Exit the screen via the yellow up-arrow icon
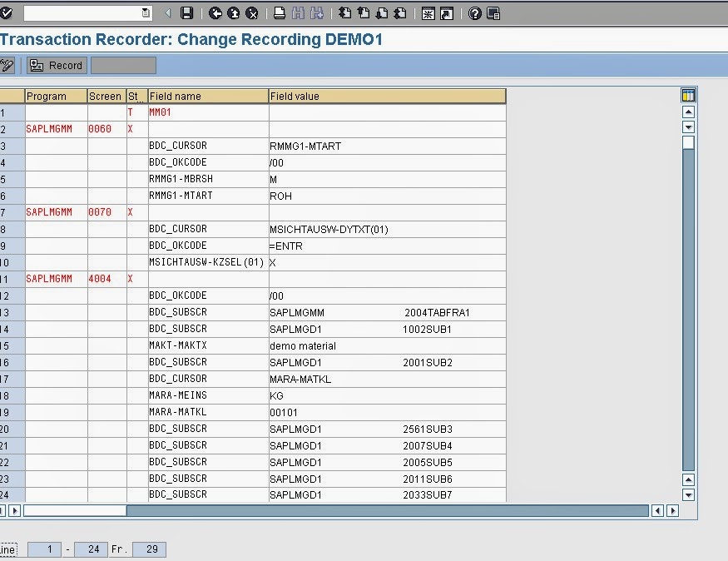The image size is (728, 561). [x=234, y=12]
